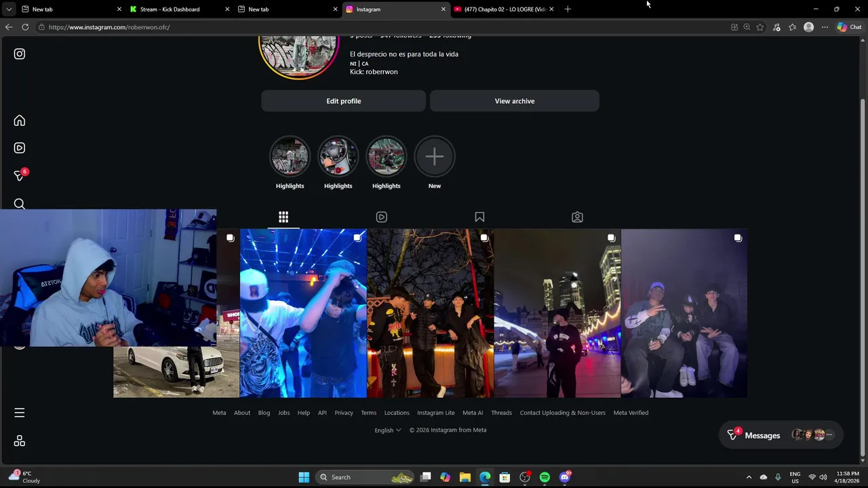Viewport: 868px width, 488px height.
Task: Open the Windows Start menu
Action: coord(304,477)
